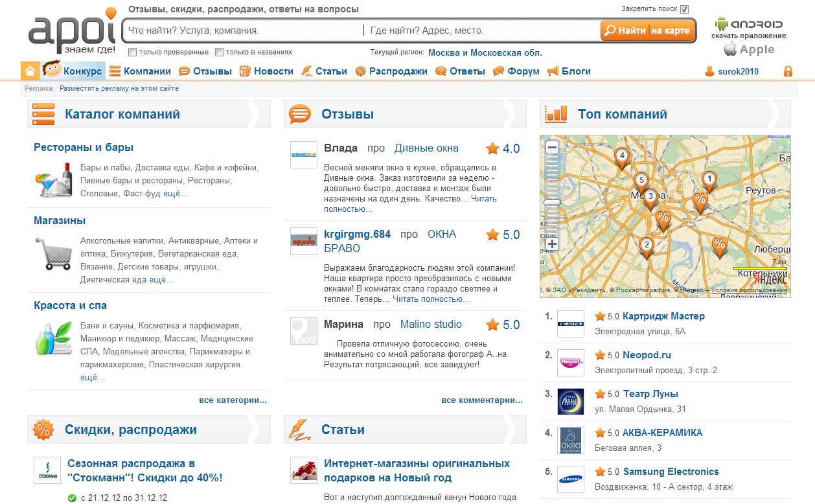Image resolution: width=815 pixels, height=504 pixels.
Task: Open the Распродажи menu item
Action: 391,71
